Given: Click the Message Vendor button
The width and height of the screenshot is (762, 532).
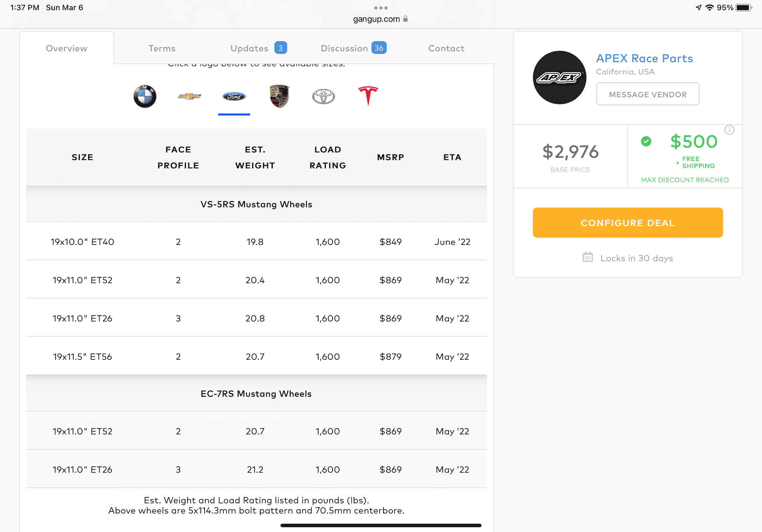Looking at the screenshot, I should point(647,94).
